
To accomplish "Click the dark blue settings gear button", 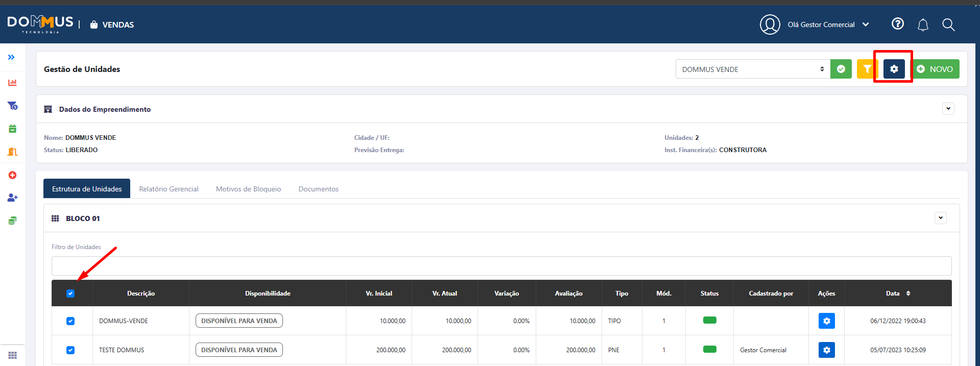I will point(894,69).
